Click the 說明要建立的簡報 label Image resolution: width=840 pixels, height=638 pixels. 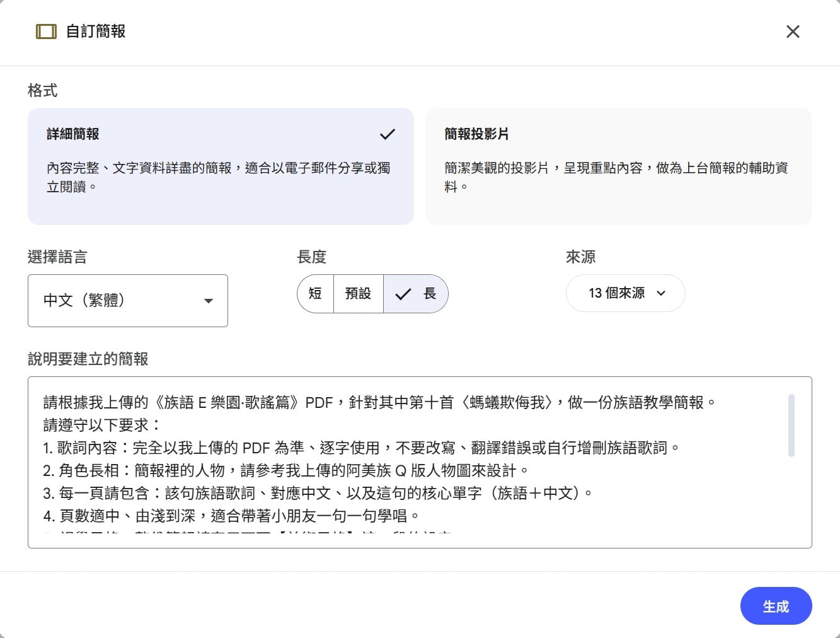(88, 359)
